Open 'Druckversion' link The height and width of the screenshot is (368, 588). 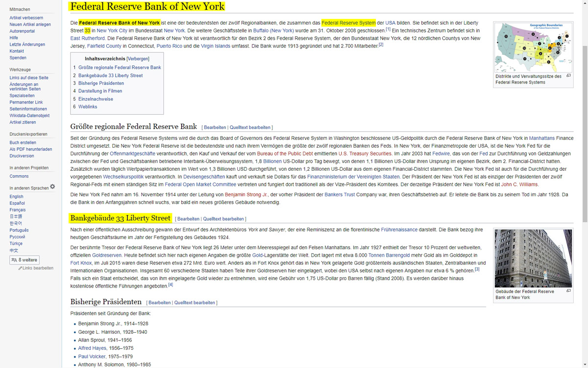(x=22, y=156)
